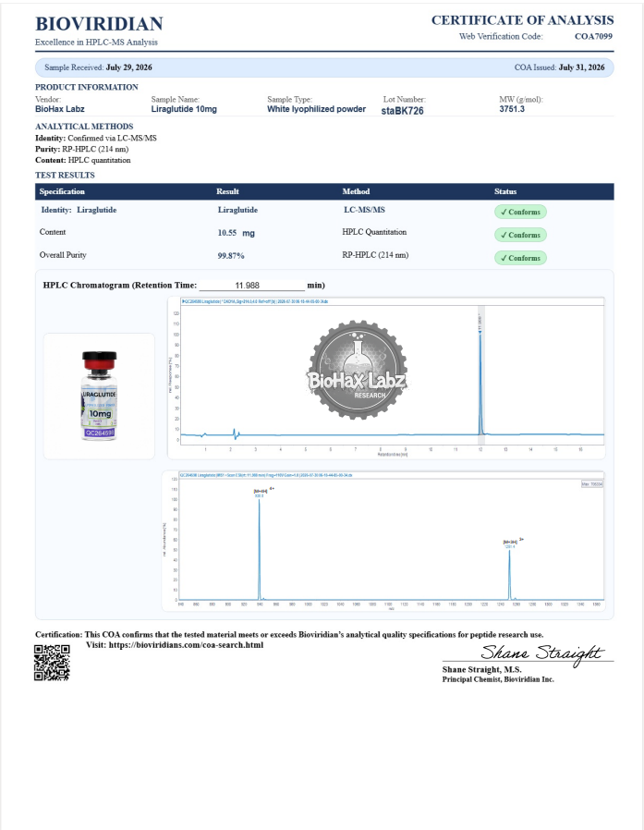Click the Conforms badge in the Content row
The width and height of the screenshot is (644, 830).
520,235
